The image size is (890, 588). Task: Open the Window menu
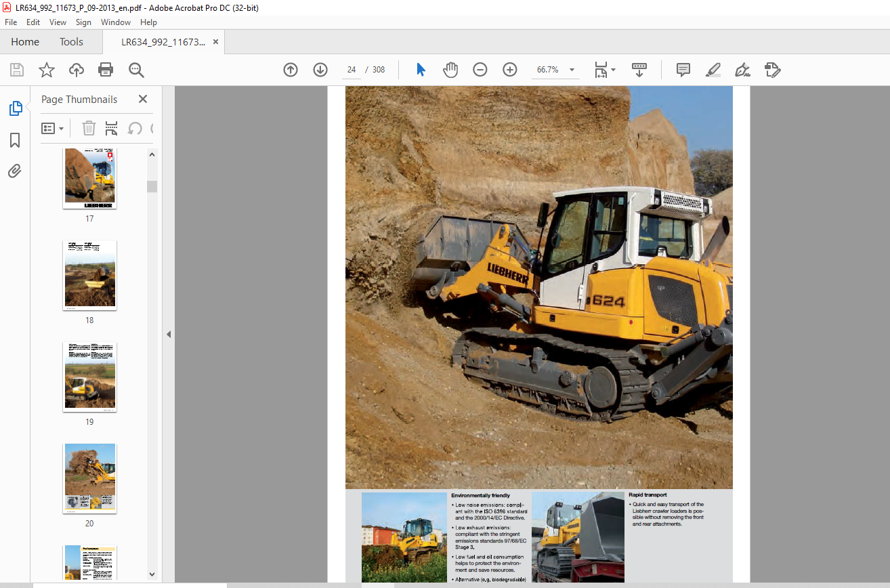coord(116,22)
